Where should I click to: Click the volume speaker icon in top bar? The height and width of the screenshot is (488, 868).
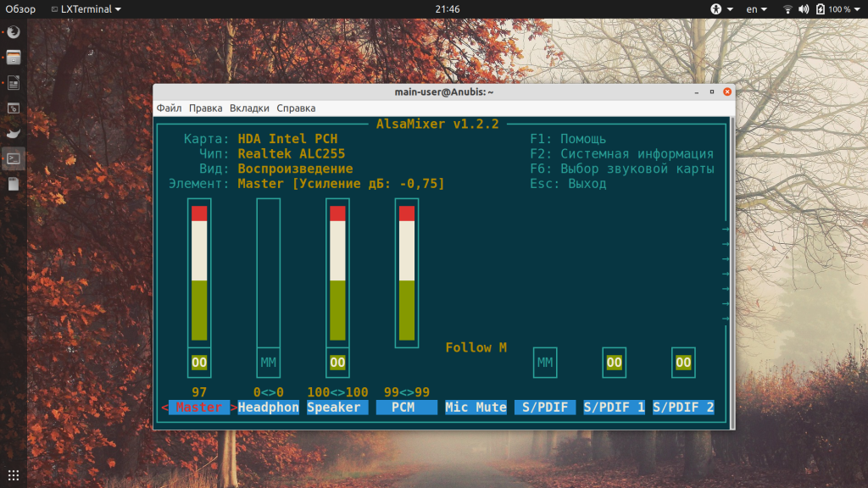click(804, 8)
